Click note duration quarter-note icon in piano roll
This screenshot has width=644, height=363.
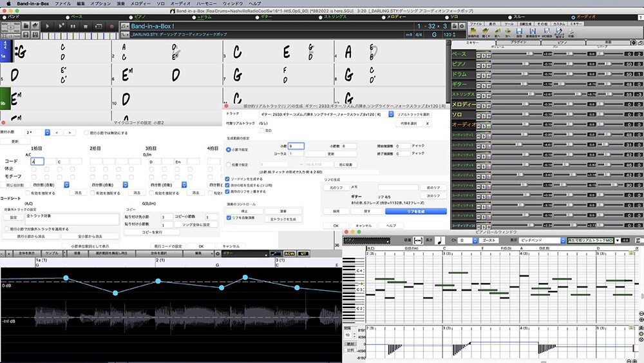tap(440, 240)
